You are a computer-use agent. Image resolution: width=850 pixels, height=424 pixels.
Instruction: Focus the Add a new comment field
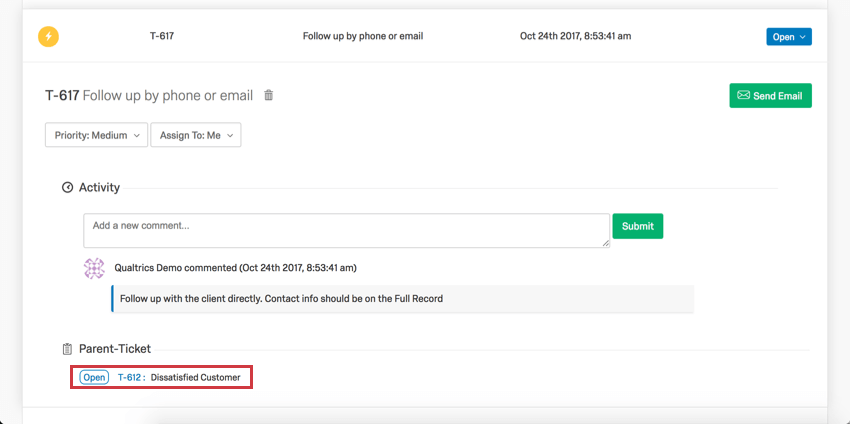coord(346,230)
